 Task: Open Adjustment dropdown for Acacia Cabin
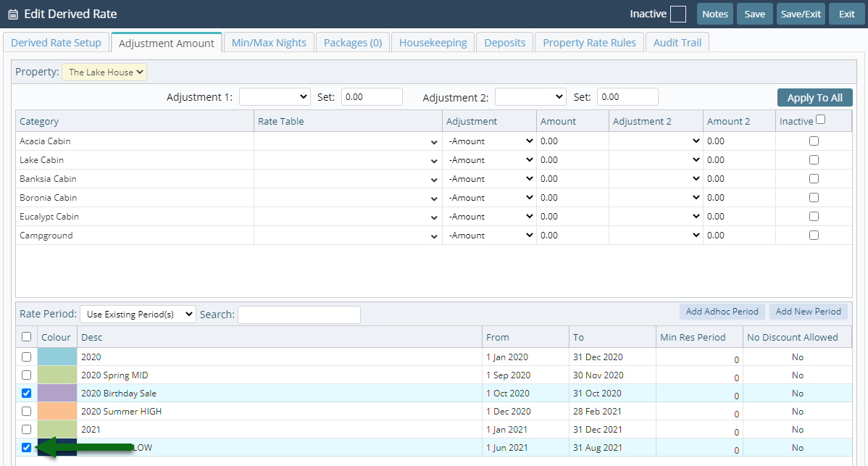coord(489,141)
